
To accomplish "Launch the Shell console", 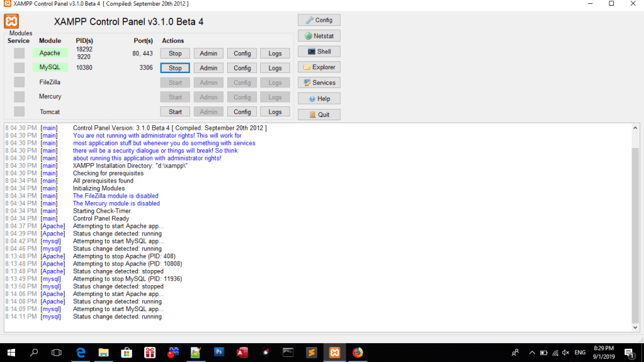I will pyautogui.click(x=319, y=52).
